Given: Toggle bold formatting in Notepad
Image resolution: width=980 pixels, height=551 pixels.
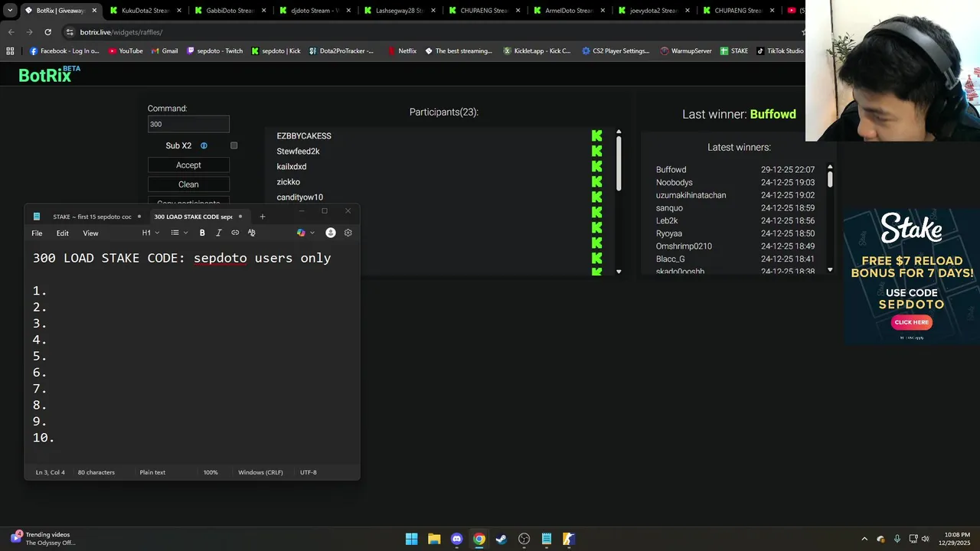Looking at the screenshot, I should pyautogui.click(x=202, y=233).
